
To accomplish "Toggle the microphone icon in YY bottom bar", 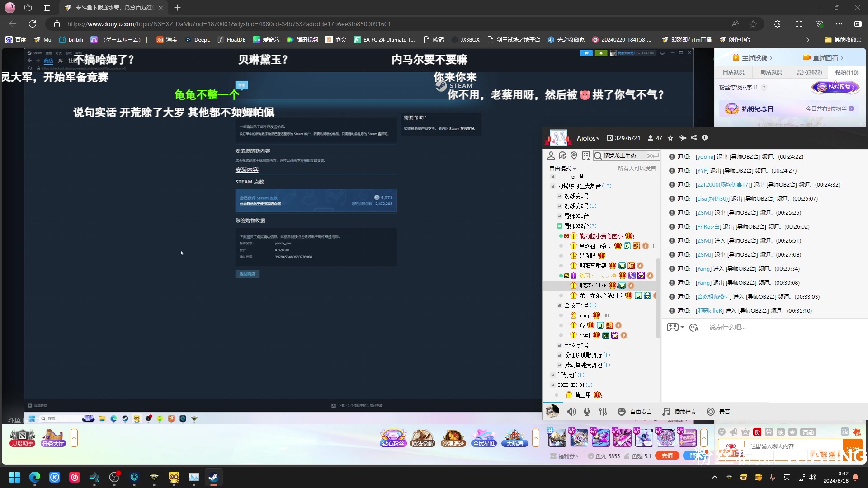I will [x=587, y=412].
